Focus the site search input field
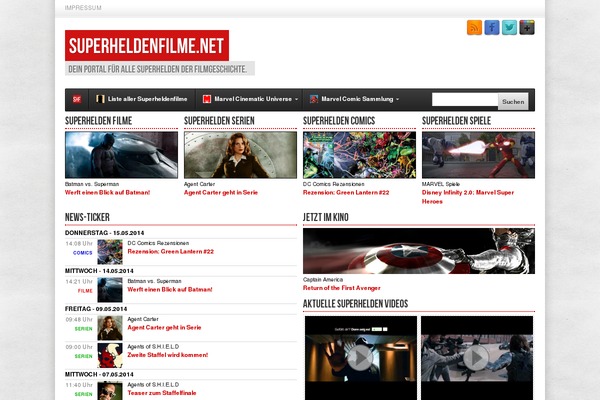The width and height of the screenshot is (600, 400). coord(465,100)
